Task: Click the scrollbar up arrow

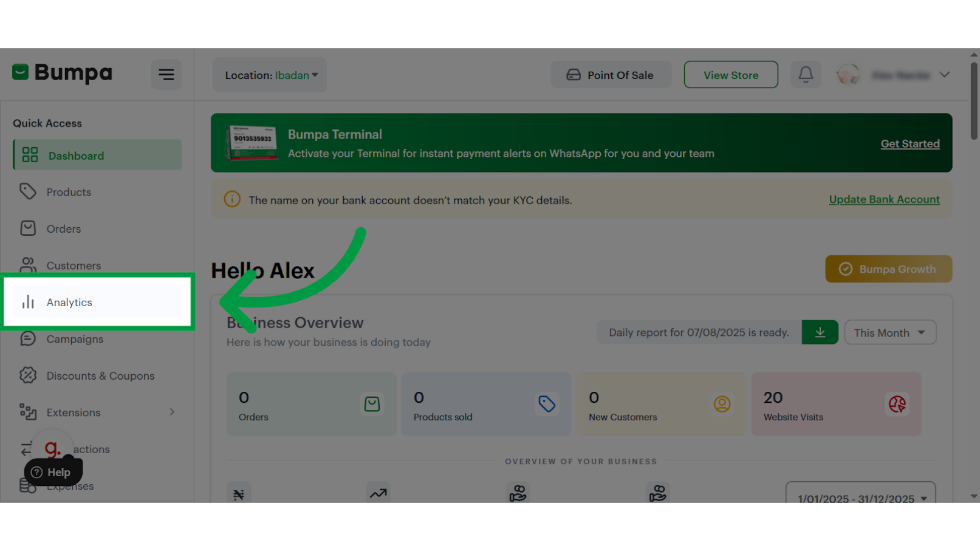Action: click(974, 54)
